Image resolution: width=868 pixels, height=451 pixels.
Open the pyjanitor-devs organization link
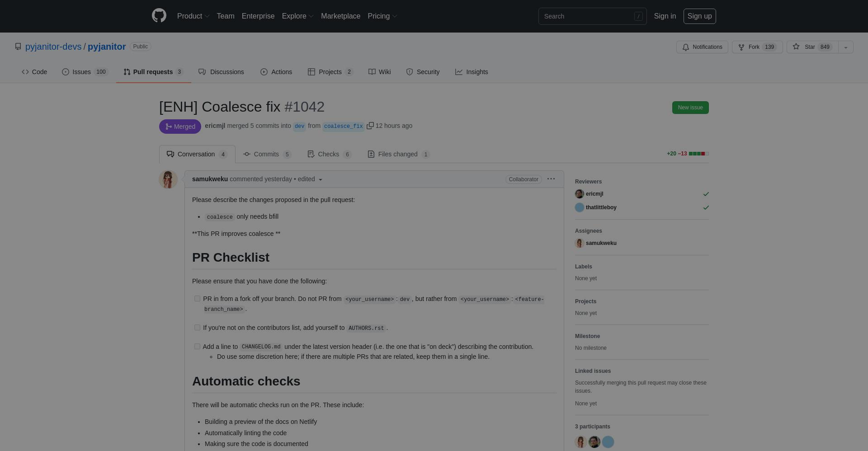[x=53, y=47]
